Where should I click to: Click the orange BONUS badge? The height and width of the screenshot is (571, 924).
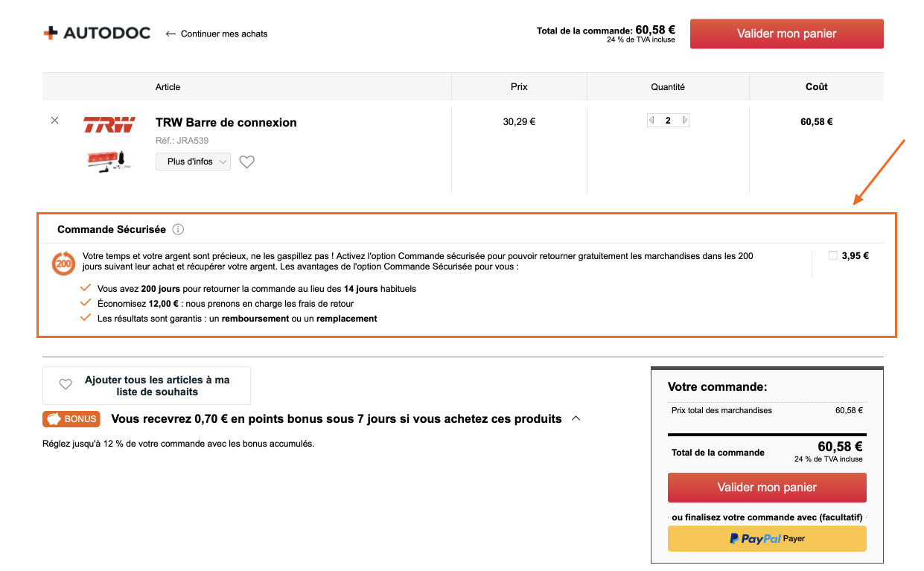click(71, 419)
